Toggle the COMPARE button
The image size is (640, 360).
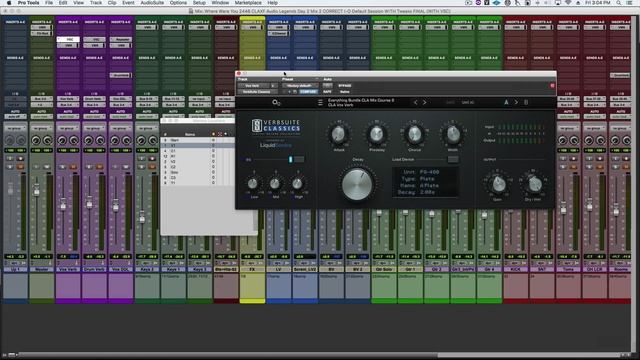308,92
